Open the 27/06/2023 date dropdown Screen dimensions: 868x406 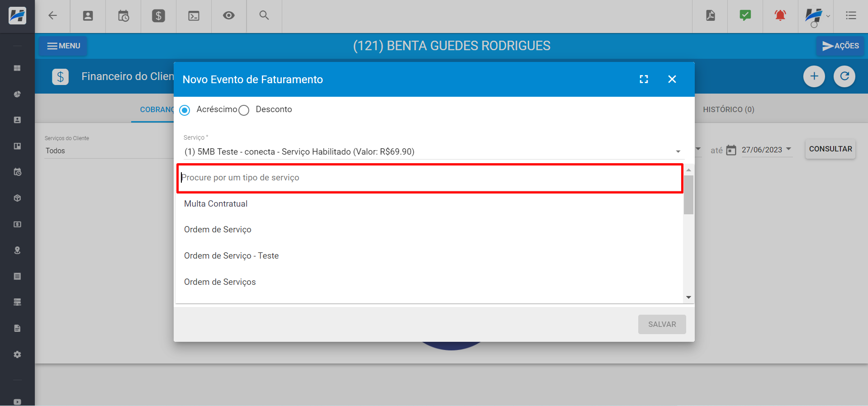click(767, 150)
